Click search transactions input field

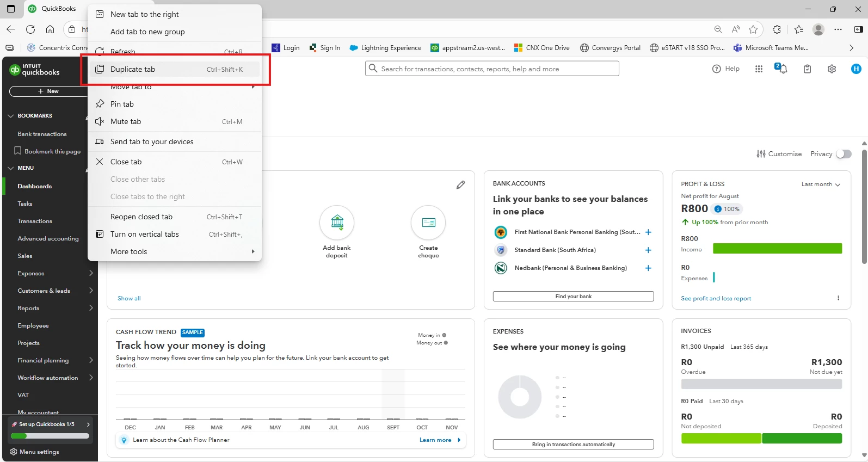pyautogui.click(x=492, y=69)
